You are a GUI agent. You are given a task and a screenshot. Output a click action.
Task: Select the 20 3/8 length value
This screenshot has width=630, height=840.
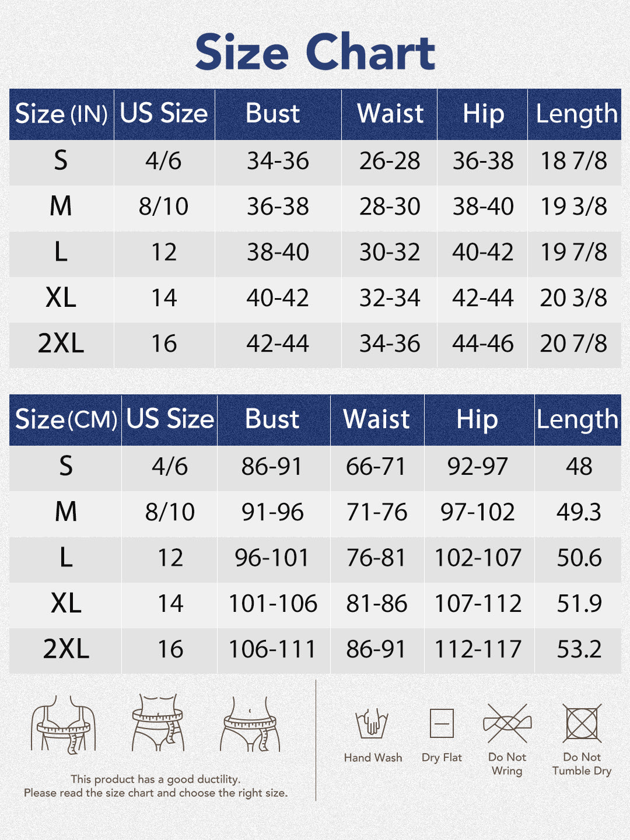click(573, 298)
